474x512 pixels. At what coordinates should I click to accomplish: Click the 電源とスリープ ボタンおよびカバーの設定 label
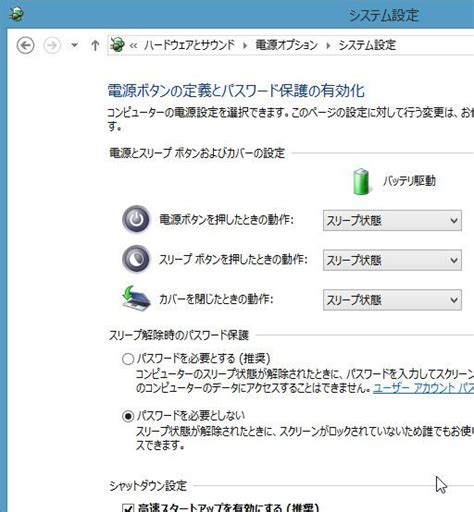click(197, 153)
